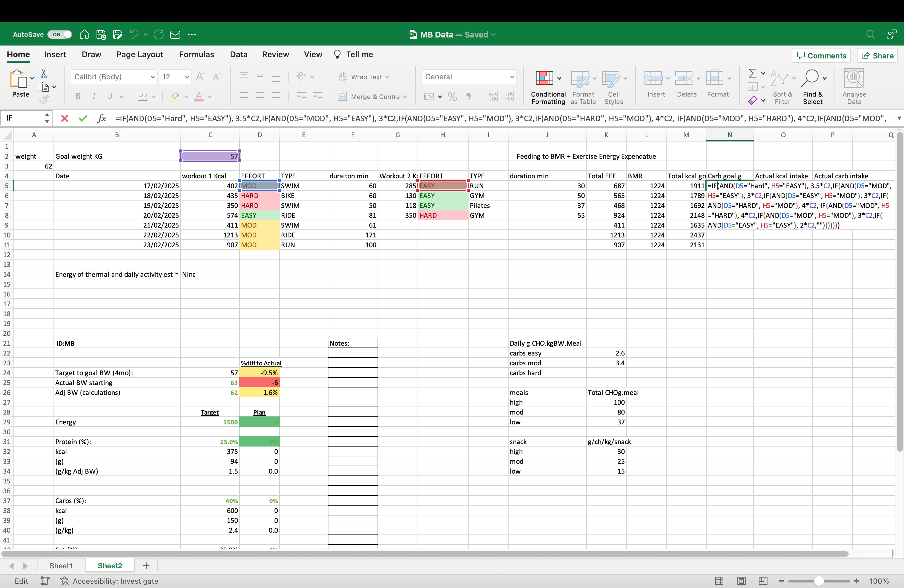Toggle the AutoSave switch
The image size is (904, 588).
pos(60,34)
